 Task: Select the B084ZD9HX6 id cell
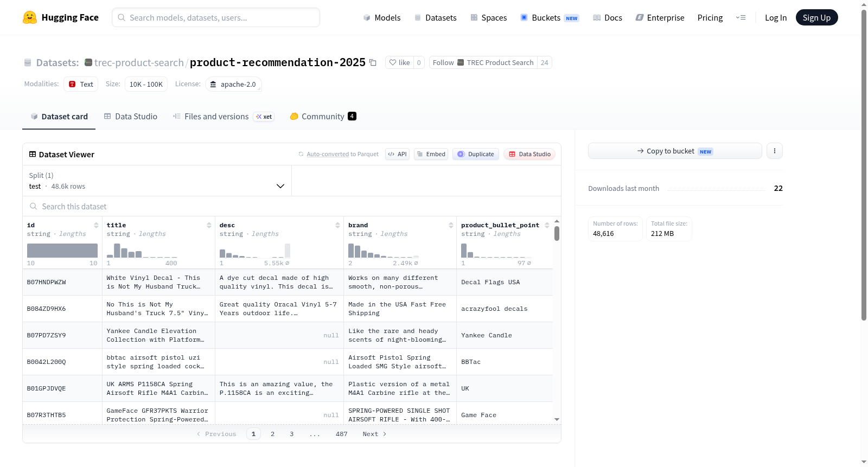click(x=62, y=309)
